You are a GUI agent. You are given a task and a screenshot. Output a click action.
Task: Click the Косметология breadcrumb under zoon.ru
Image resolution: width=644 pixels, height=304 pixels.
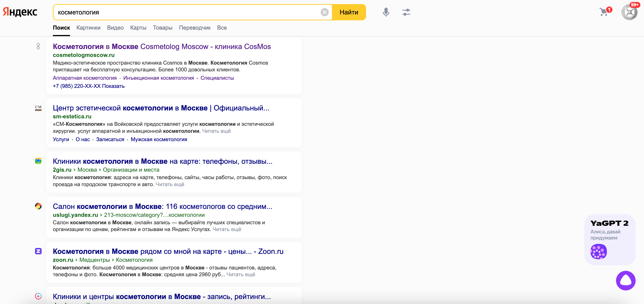134,260
